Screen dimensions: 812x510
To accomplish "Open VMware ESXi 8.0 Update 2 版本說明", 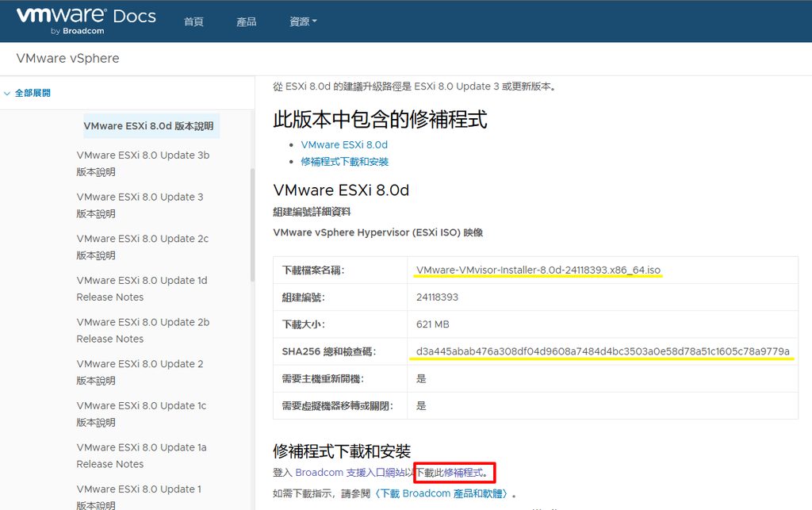I will [140, 372].
